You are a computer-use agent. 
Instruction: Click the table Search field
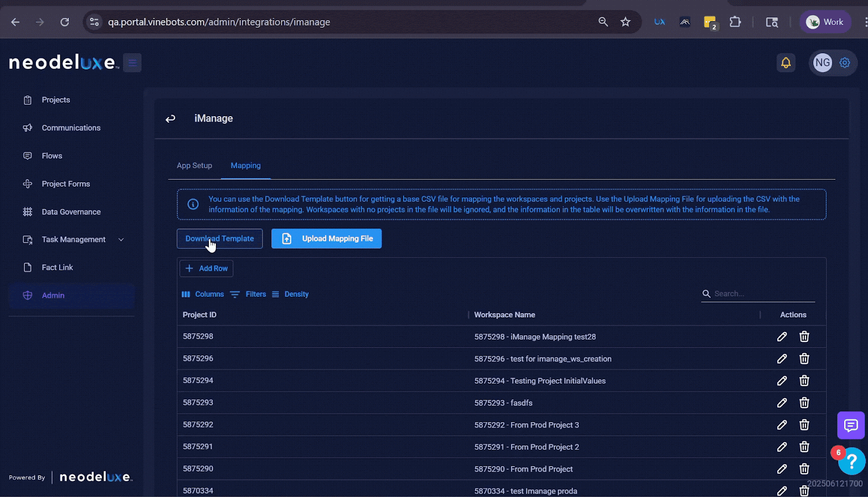(x=758, y=294)
